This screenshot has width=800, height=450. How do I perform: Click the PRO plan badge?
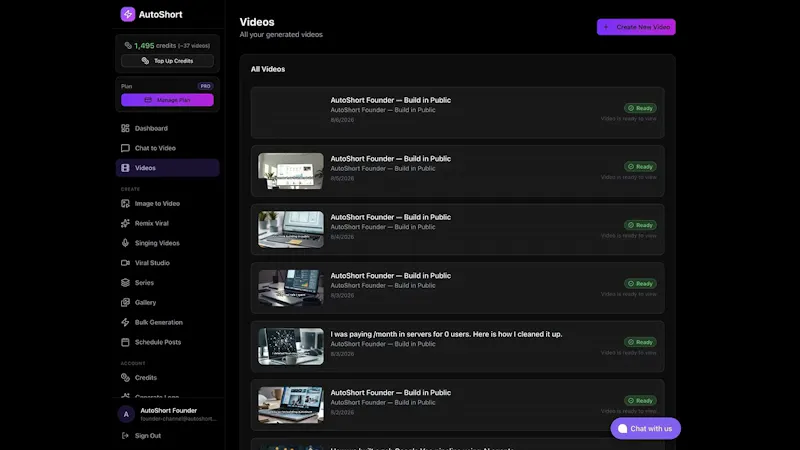(205, 86)
